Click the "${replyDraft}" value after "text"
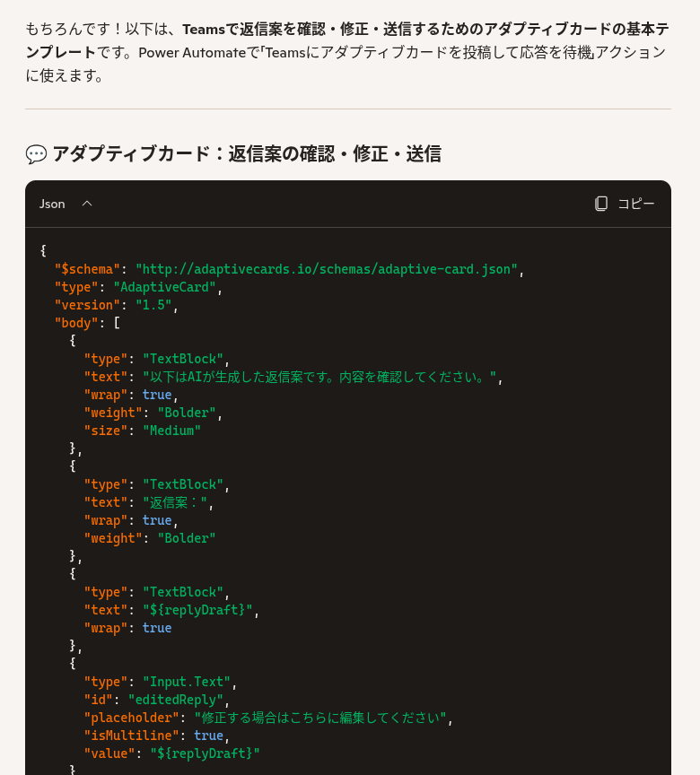This screenshot has height=775, width=700. [197, 610]
